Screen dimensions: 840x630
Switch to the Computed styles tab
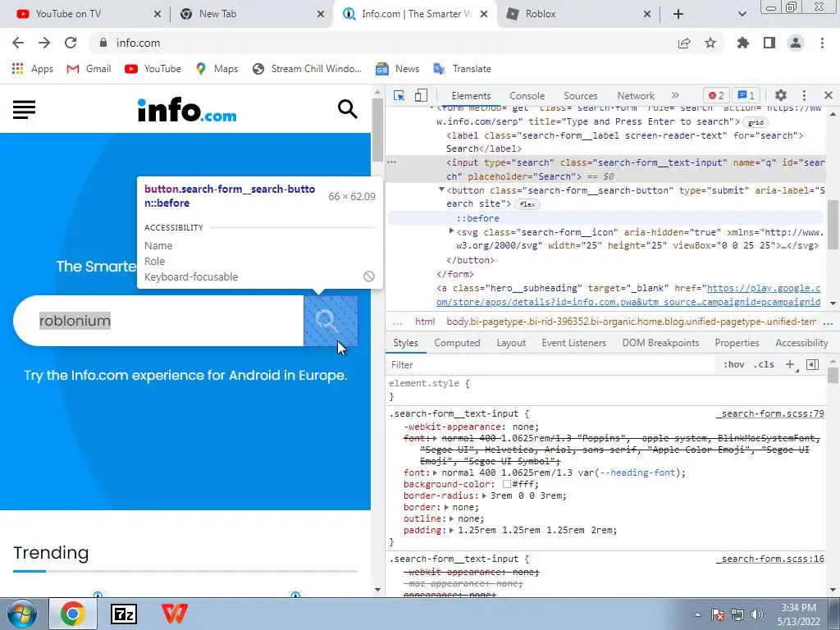[x=457, y=343]
